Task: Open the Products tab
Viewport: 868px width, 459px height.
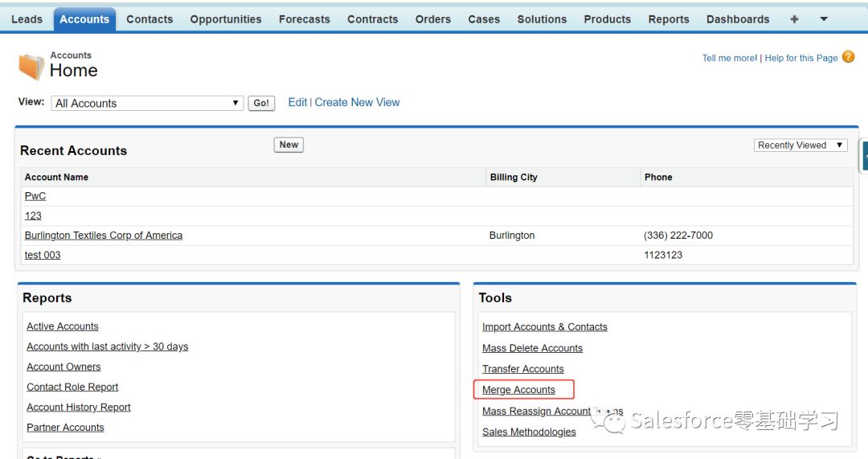Action: [x=608, y=19]
